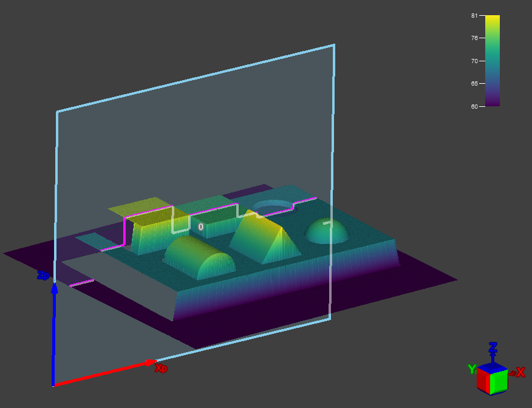Click the 81 maximum label on the color scale

(x=474, y=15)
